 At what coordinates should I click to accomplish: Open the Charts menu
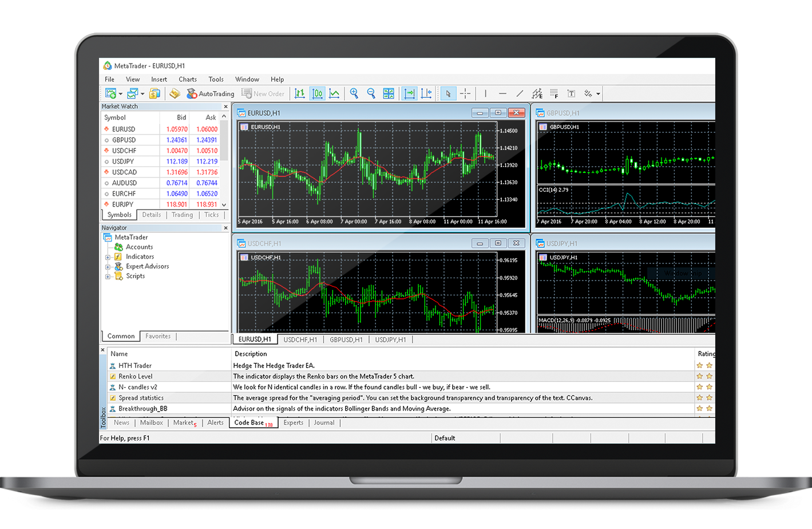[188, 79]
